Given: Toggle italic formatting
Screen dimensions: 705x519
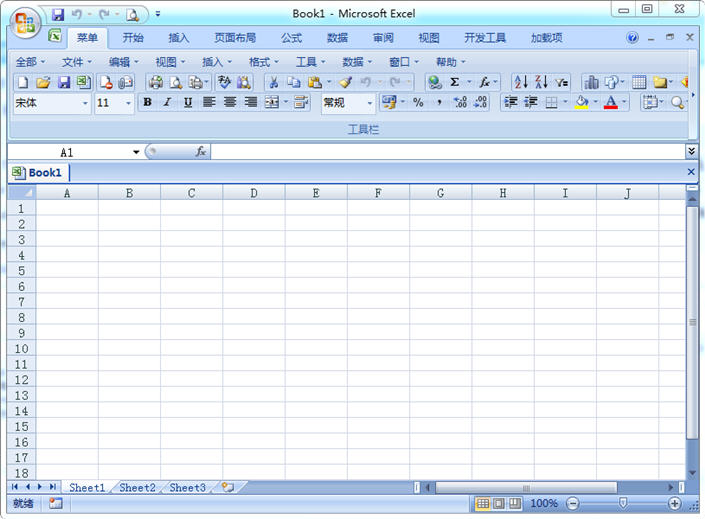Looking at the screenshot, I should [x=167, y=102].
